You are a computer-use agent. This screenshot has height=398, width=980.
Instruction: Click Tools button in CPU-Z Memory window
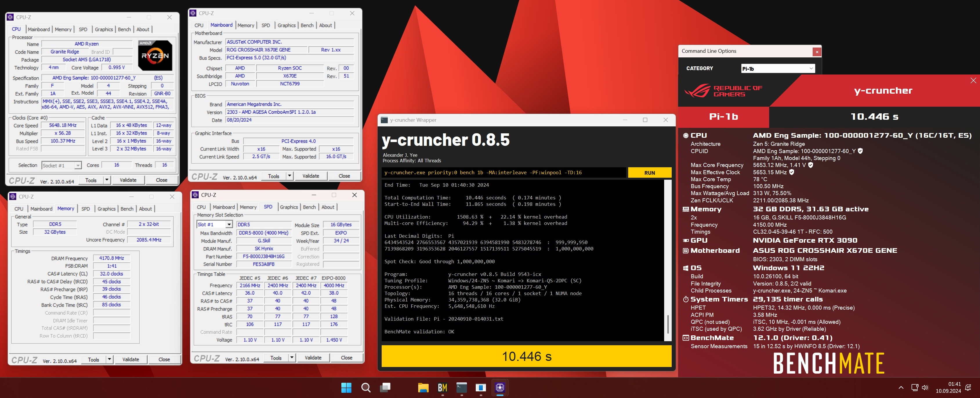tap(93, 359)
